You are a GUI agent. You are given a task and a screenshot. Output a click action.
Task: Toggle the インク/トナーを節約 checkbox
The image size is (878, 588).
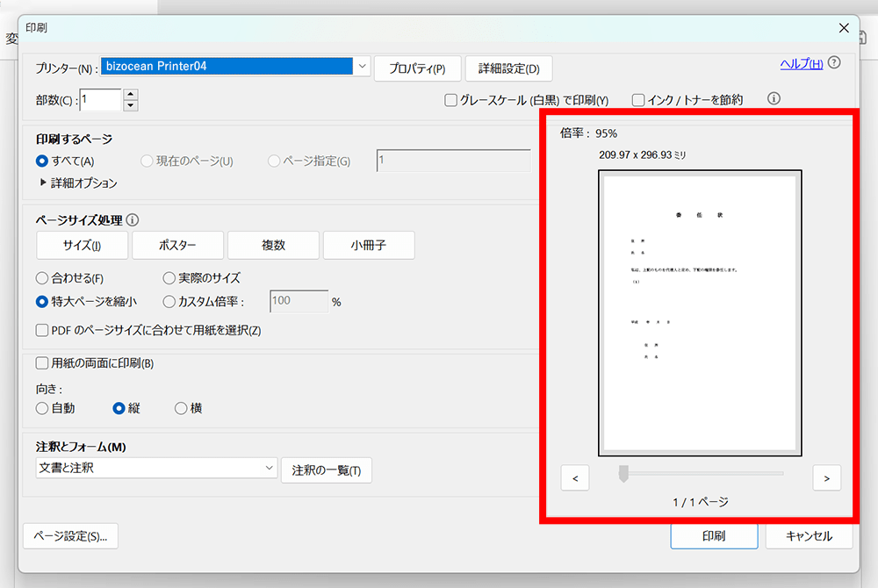tap(637, 100)
